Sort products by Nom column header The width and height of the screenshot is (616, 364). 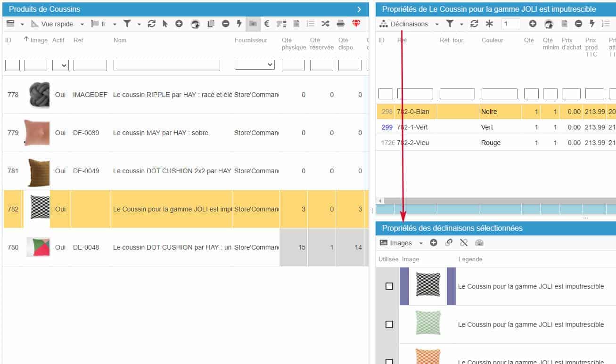pyautogui.click(x=120, y=40)
